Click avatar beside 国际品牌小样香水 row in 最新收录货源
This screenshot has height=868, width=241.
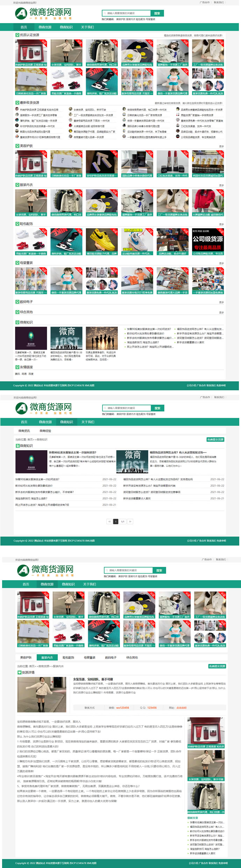124,126
